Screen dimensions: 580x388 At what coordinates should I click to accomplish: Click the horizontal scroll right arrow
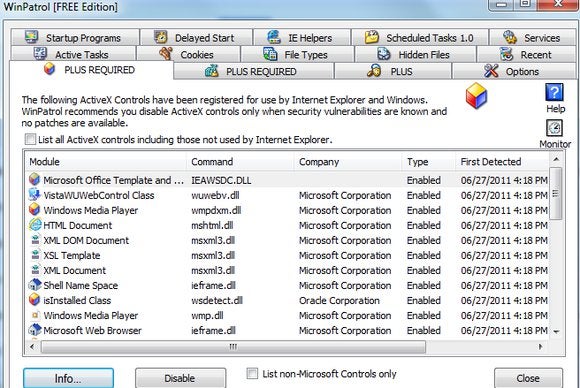tap(540, 347)
